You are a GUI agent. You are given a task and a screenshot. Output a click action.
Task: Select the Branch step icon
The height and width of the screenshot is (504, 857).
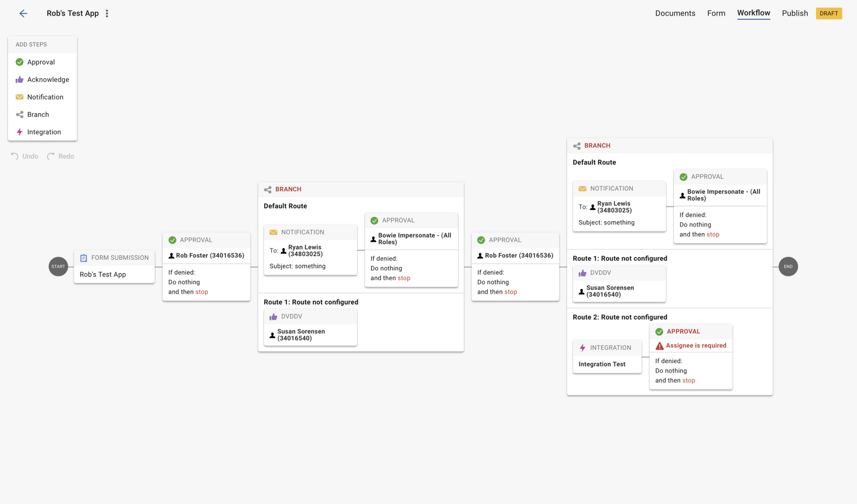(19, 114)
